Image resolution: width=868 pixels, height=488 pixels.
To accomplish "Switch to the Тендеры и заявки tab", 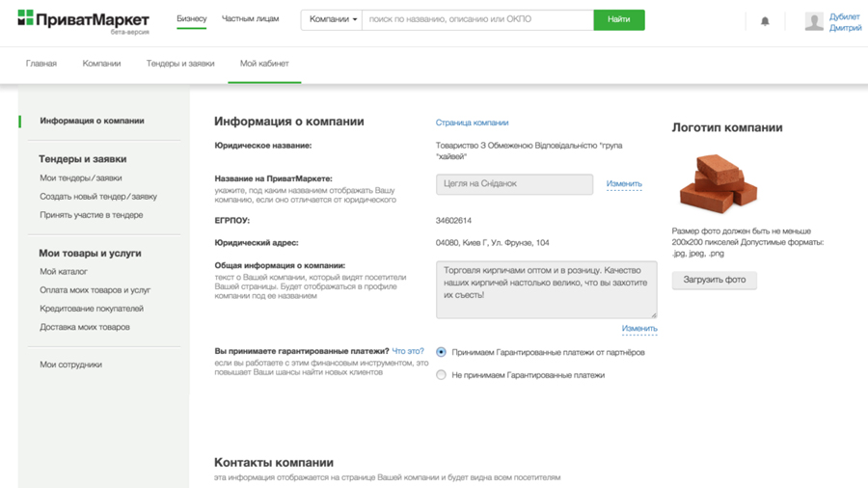I will (180, 64).
